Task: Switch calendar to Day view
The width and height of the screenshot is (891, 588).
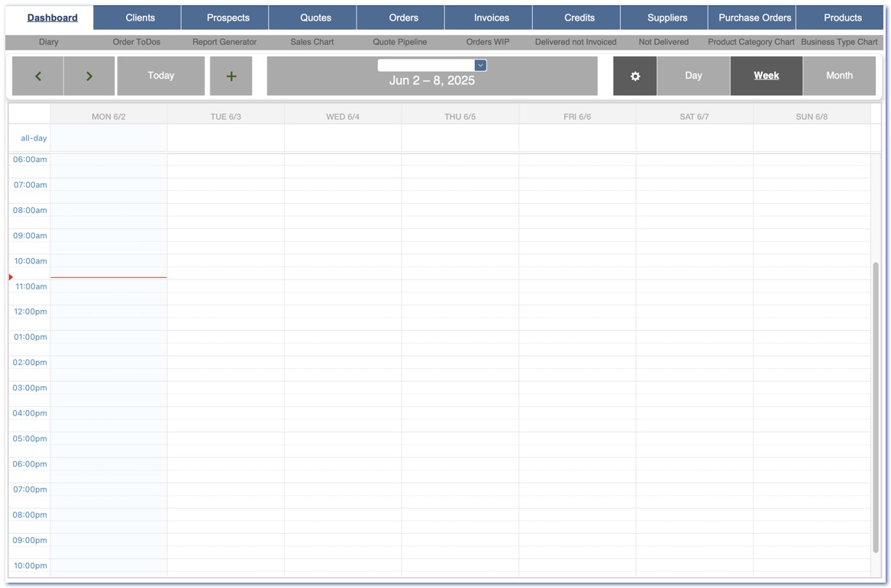Action: (x=693, y=76)
